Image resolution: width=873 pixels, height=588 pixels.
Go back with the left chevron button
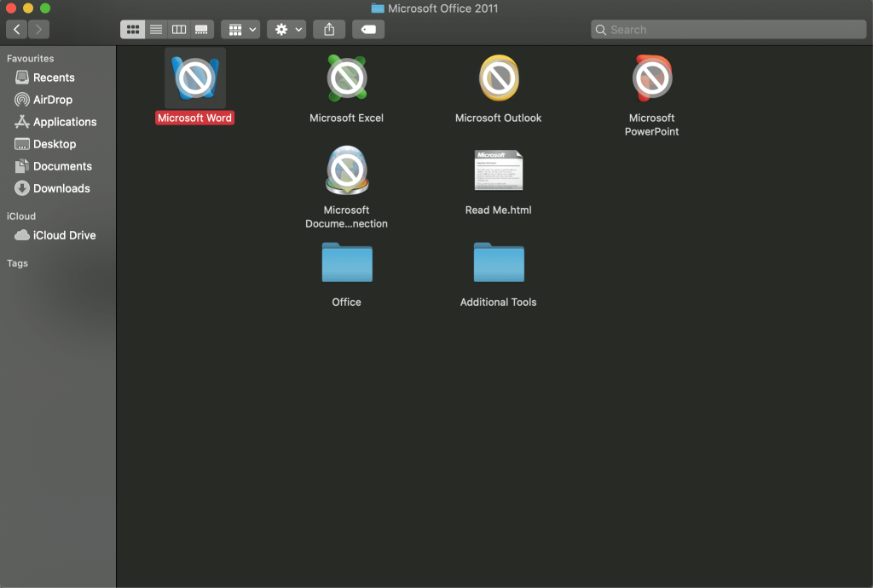pyautogui.click(x=17, y=30)
